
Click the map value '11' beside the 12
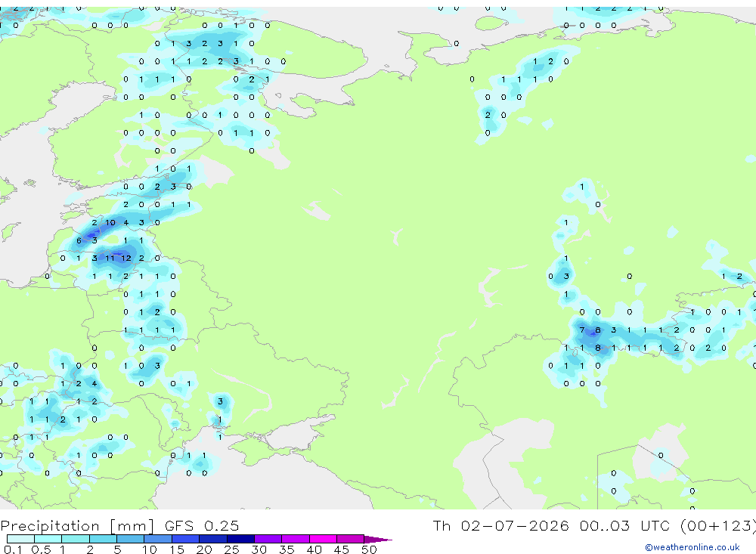click(110, 258)
